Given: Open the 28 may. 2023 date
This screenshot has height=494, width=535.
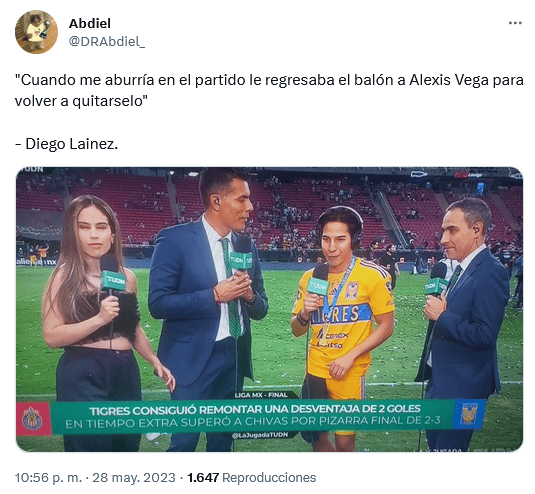Looking at the screenshot, I should tap(134, 477).
